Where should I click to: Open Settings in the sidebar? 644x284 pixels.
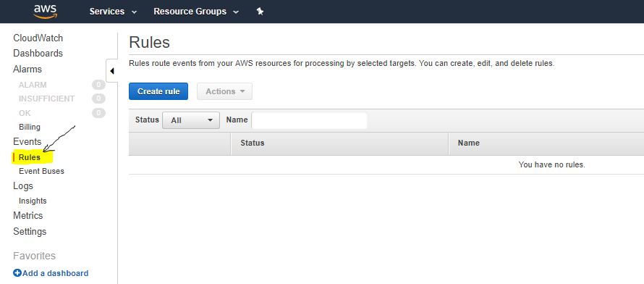coord(30,231)
